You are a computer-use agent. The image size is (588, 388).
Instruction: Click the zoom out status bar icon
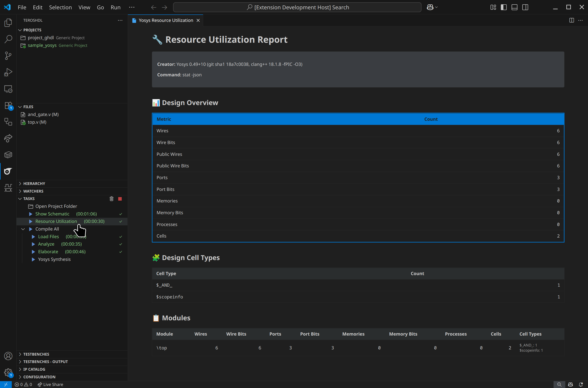tap(559, 384)
